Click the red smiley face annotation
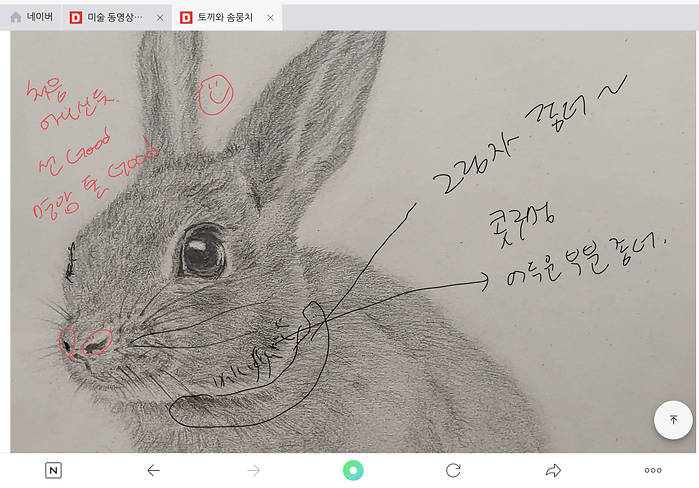This screenshot has width=699, height=488. [214, 93]
